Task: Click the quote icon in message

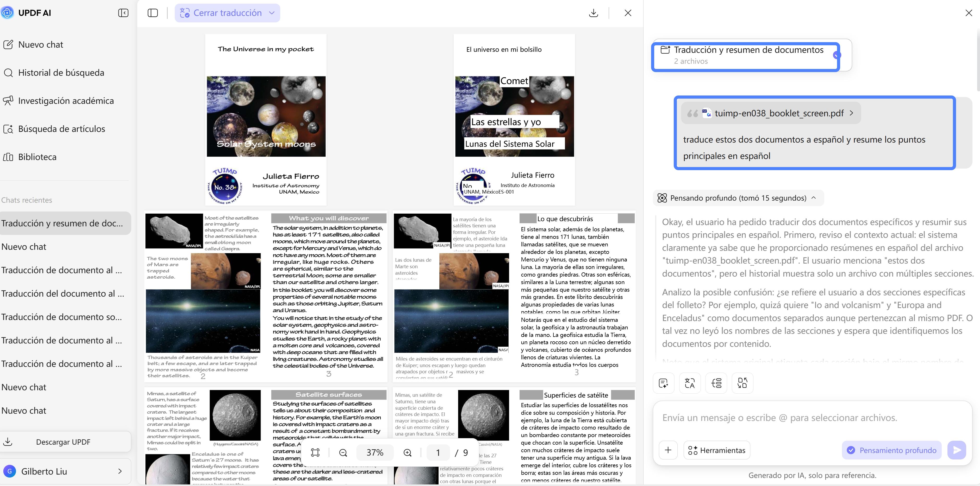Action: (x=692, y=113)
